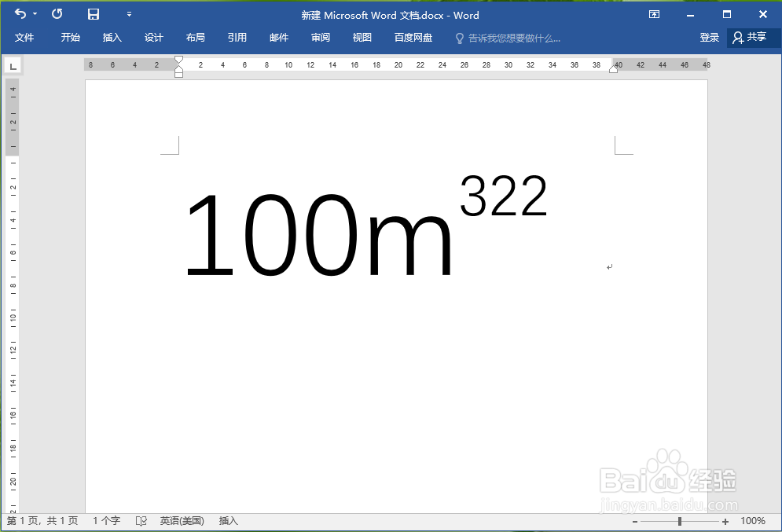Open the Quick Access Toolbar customization dropdown
Image resolution: width=782 pixels, height=532 pixels.
[128, 14]
